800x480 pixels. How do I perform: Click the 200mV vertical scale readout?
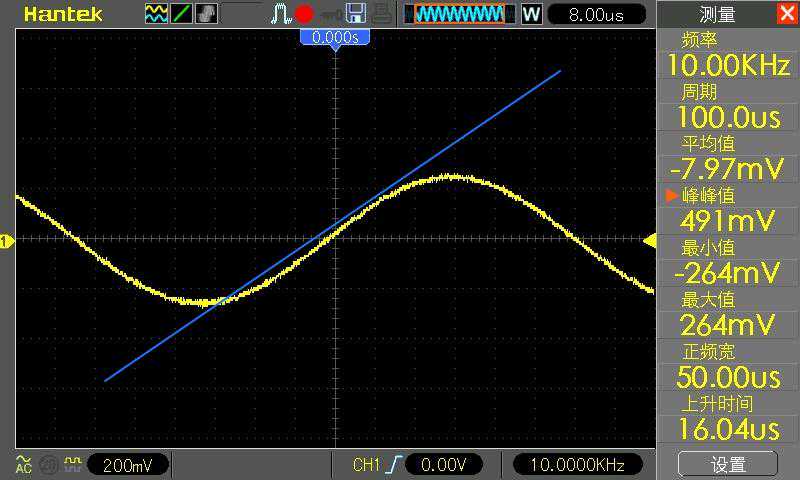[127, 465]
